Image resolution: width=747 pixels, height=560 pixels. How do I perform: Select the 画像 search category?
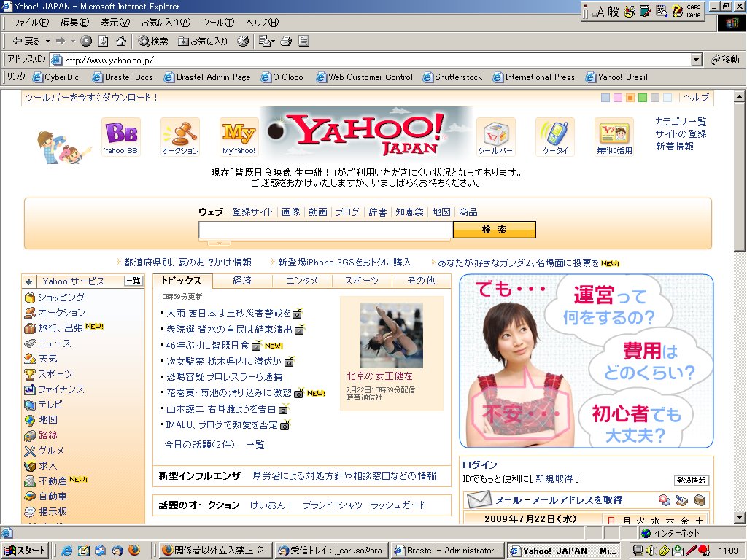coord(290,212)
